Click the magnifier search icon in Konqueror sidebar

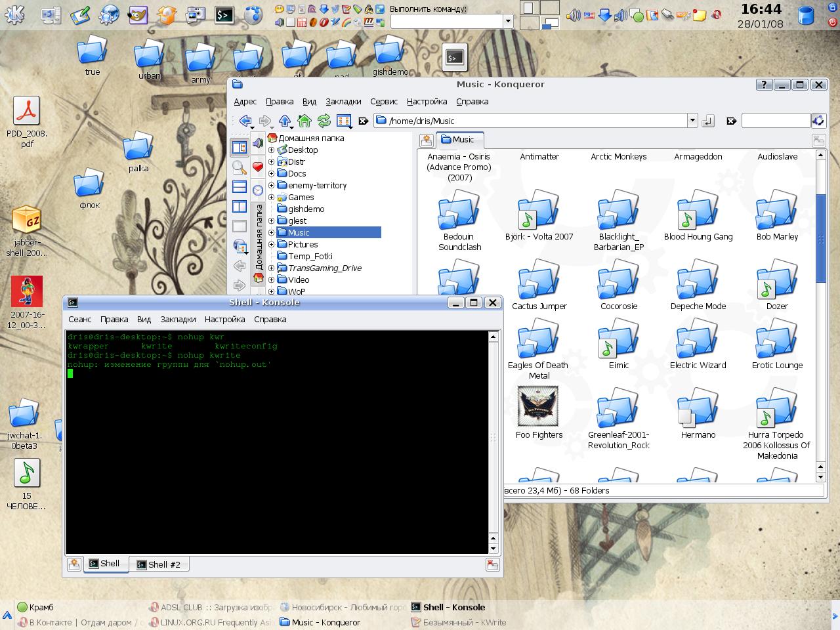point(240,167)
